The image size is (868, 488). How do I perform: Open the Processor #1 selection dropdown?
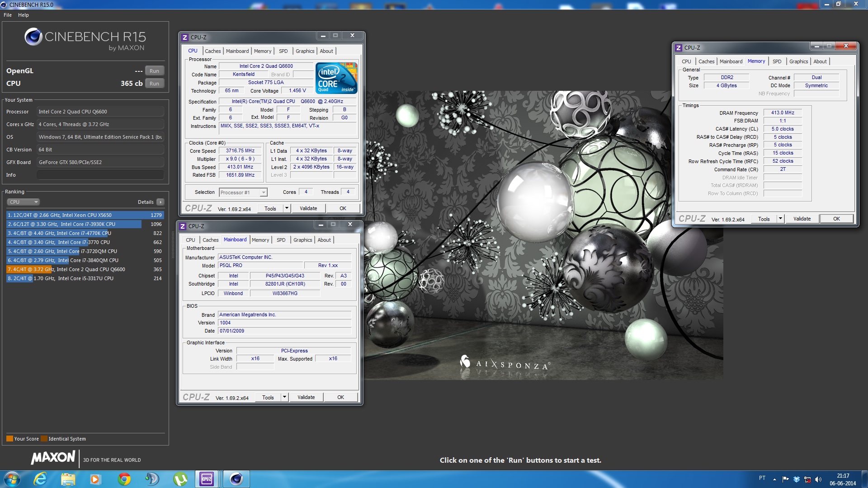(x=243, y=192)
